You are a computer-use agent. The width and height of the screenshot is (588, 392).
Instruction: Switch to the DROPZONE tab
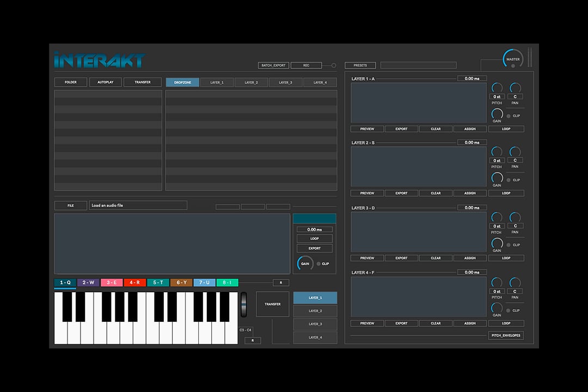click(182, 83)
